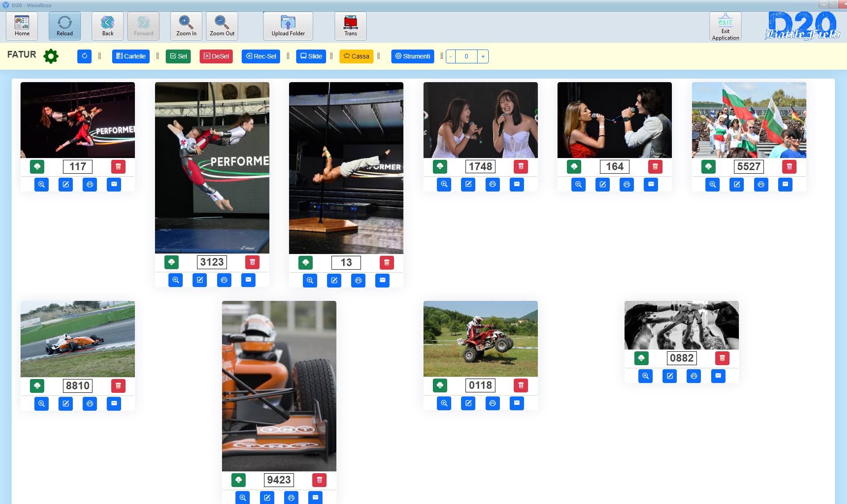Download photo 9423
Image resolution: width=847 pixels, height=504 pixels.
point(239,480)
